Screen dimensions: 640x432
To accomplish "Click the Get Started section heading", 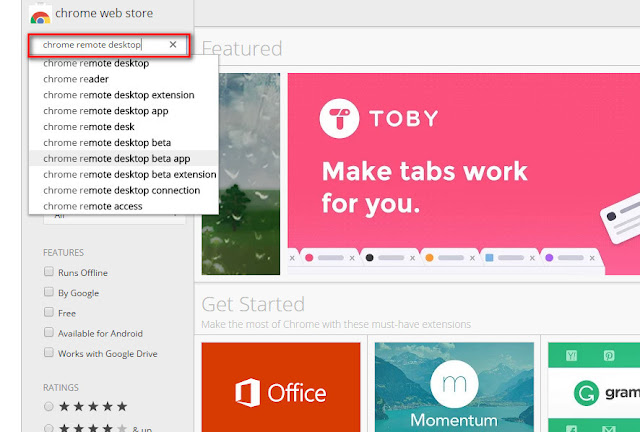I will click(x=253, y=304).
